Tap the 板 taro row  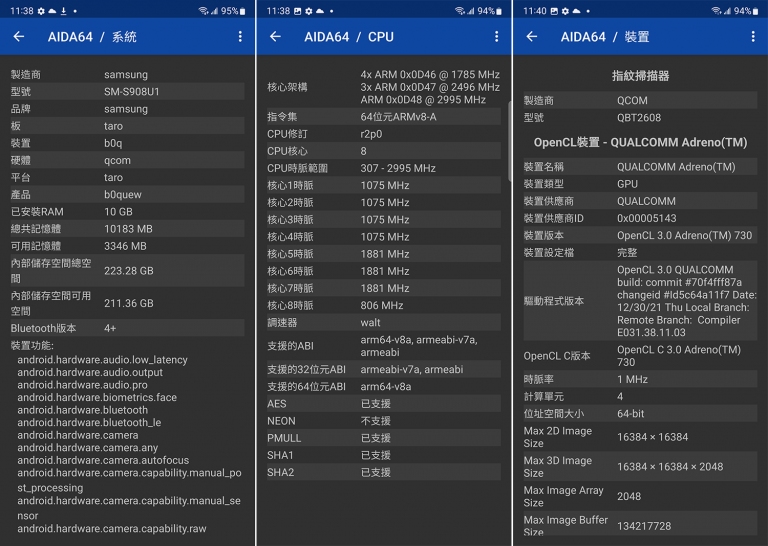(x=127, y=126)
